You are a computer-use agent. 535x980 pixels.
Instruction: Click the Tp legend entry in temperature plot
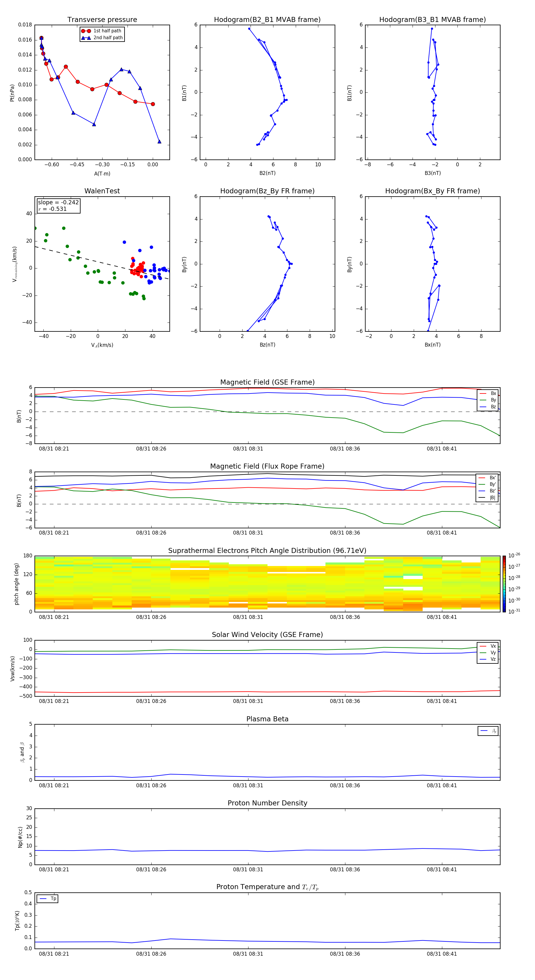point(48,899)
